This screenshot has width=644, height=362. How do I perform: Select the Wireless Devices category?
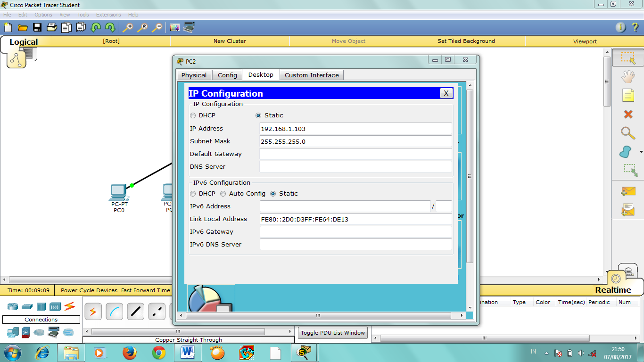click(55, 306)
